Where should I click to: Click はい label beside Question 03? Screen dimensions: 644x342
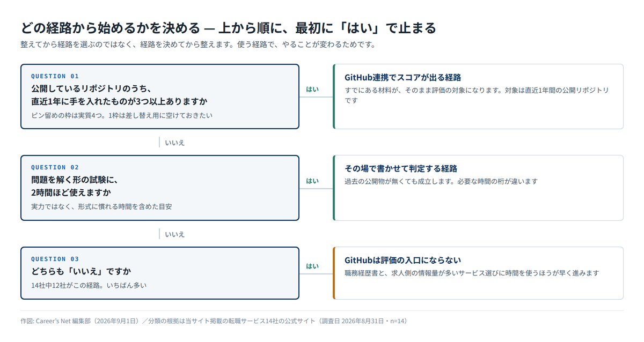click(312, 266)
